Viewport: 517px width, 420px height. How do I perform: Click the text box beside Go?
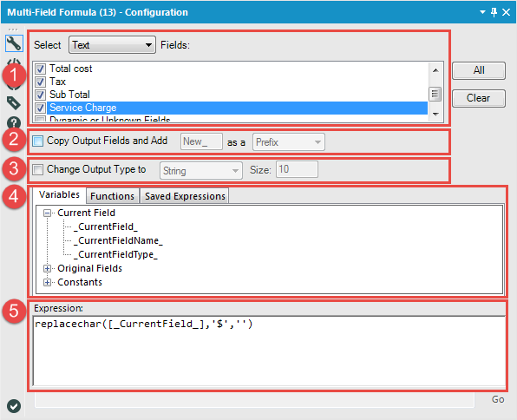pyautogui.click(x=254, y=400)
